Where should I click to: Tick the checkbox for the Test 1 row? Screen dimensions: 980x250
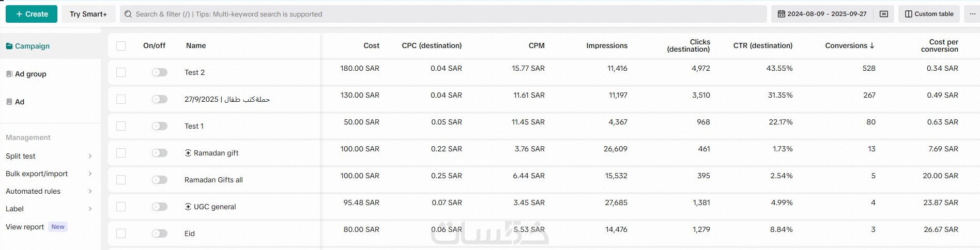click(x=121, y=126)
